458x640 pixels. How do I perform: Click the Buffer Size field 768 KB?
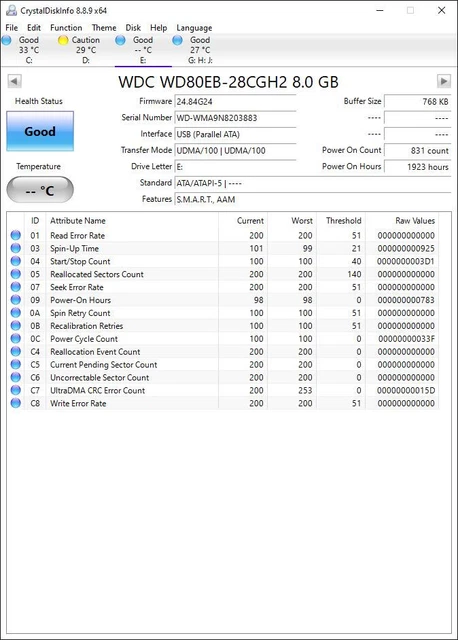tap(418, 101)
